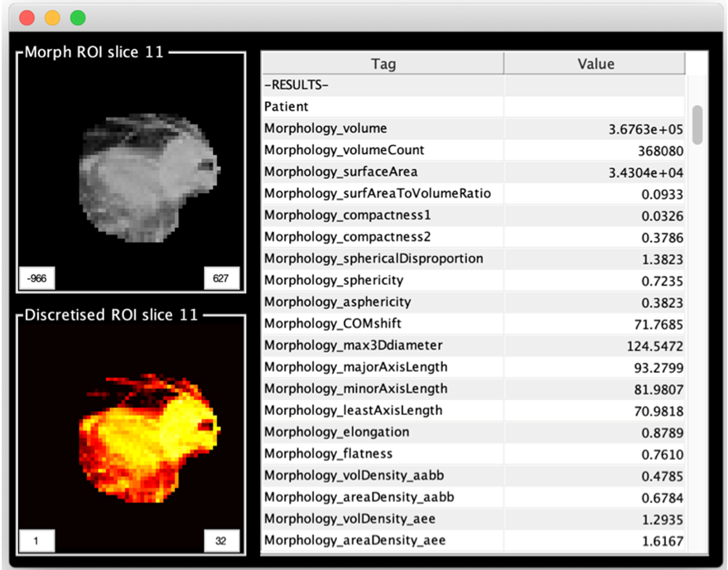
Task: Click the leastAxisLength value 70.9818
Action: tap(658, 411)
